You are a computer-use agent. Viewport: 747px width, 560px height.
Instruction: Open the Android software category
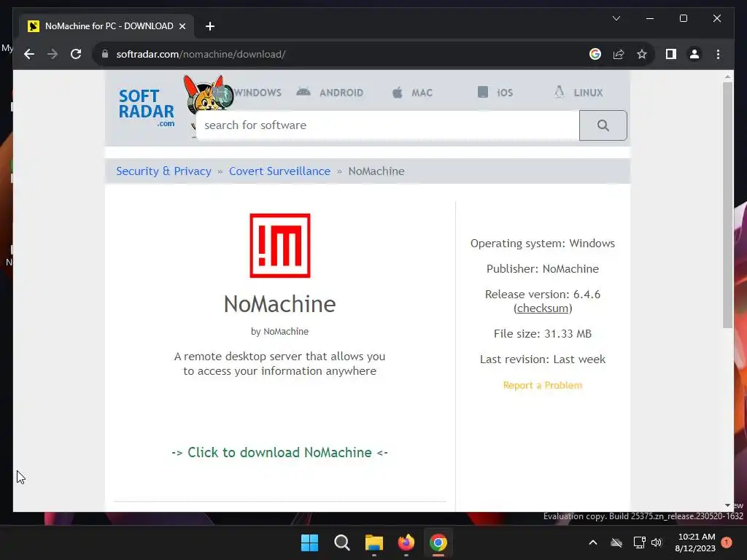pyautogui.click(x=330, y=93)
